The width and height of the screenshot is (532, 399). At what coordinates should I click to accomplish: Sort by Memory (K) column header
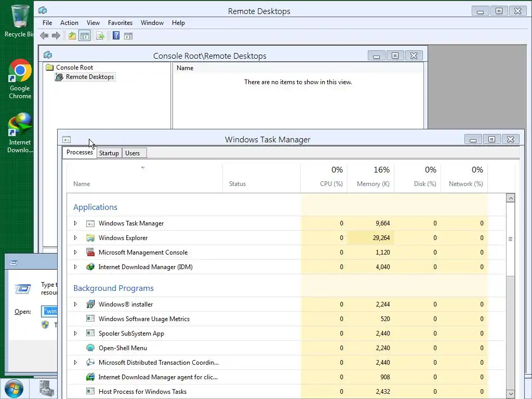click(x=370, y=178)
